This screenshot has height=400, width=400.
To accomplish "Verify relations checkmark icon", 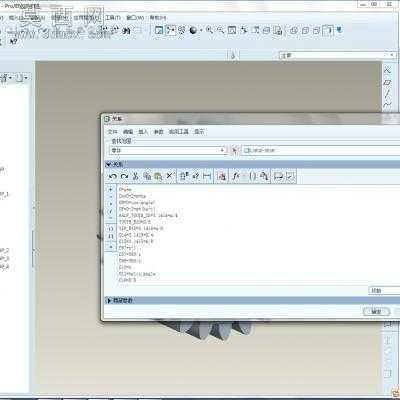I will 290,176.
